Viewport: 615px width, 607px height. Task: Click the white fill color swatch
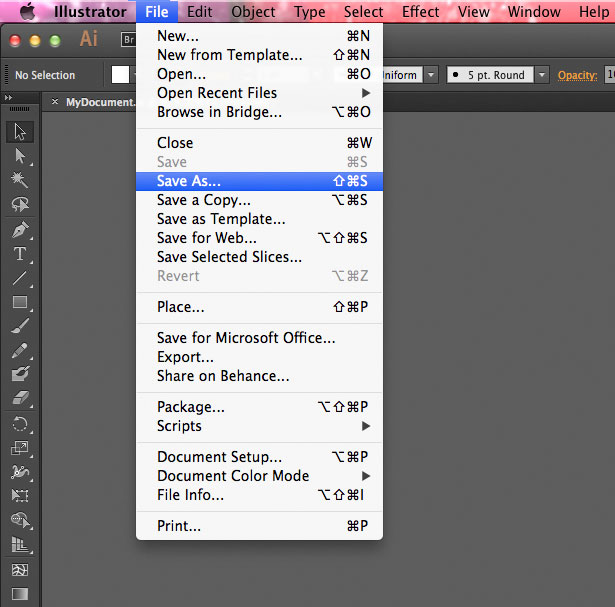click(x=120, y=75)
